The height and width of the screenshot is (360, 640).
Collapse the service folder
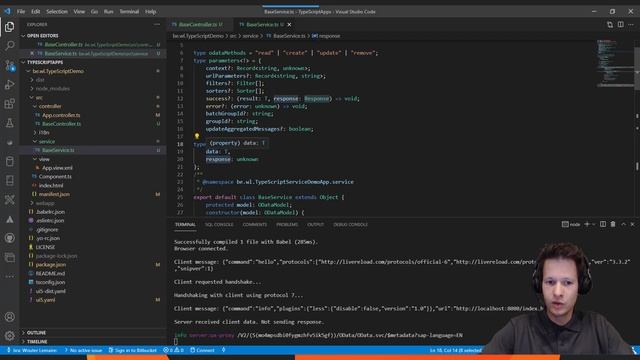[35, 141]
